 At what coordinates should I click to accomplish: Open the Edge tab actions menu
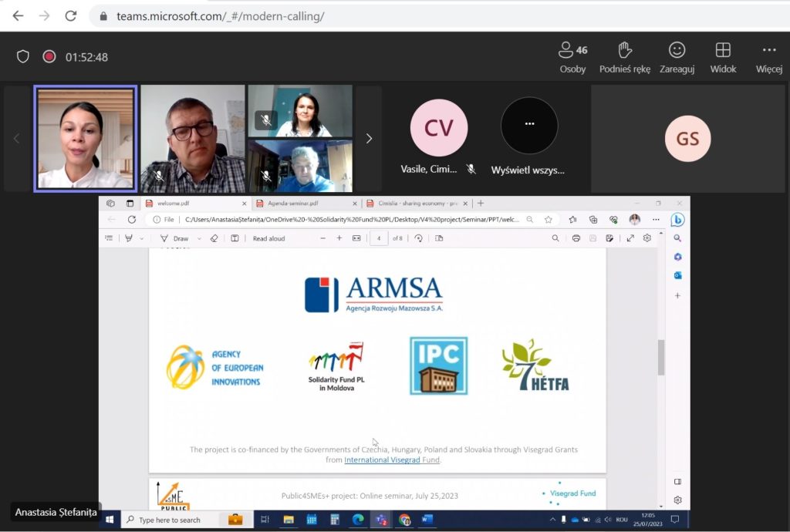point(130,204)
